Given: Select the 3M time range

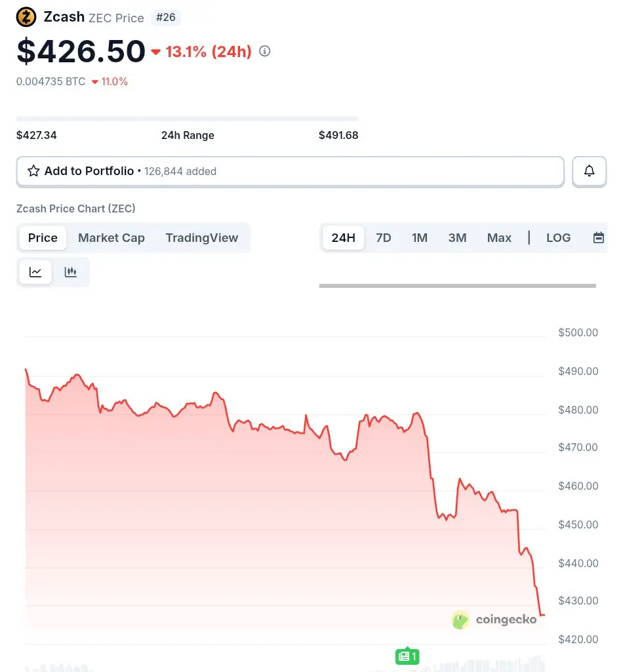Looking at the screenshot, I should pos(457,238).
